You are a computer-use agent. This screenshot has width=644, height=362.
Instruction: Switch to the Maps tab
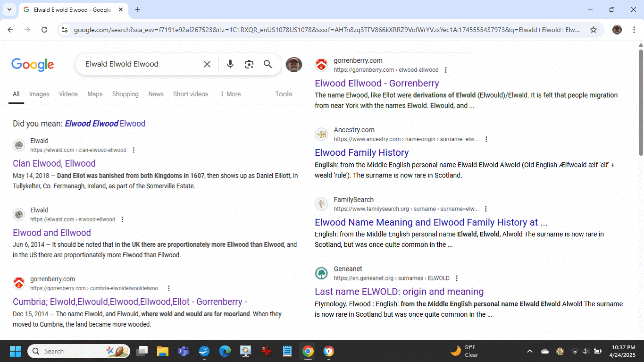pos(95,94)
